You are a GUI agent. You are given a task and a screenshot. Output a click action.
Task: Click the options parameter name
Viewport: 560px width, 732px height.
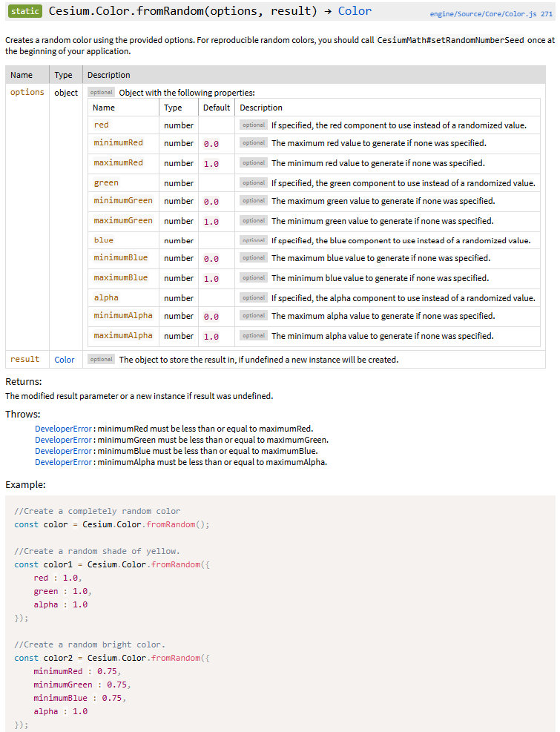[x=27, y=92]
